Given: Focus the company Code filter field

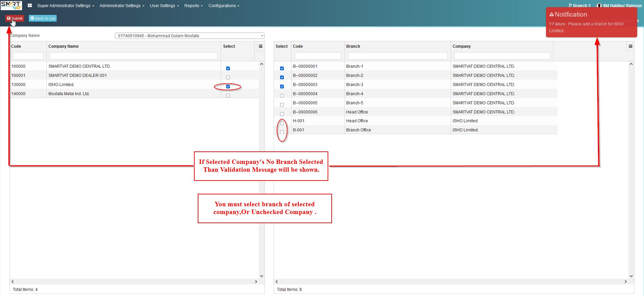Looking at the screenshot, I should pos(28,56).
